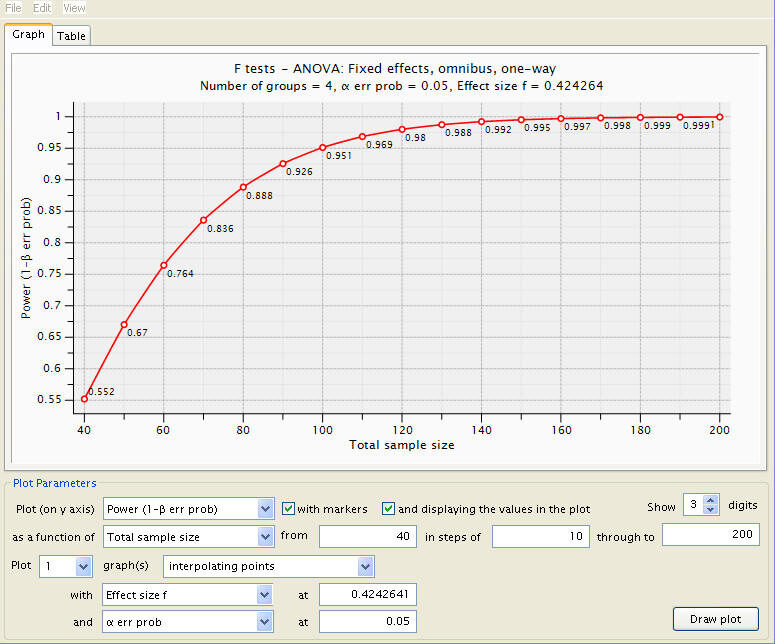Image resolution: width=775 pixels, height=644 pixels.
Task: Click the value label 0.995 in plot
Action: pos(537,128)
